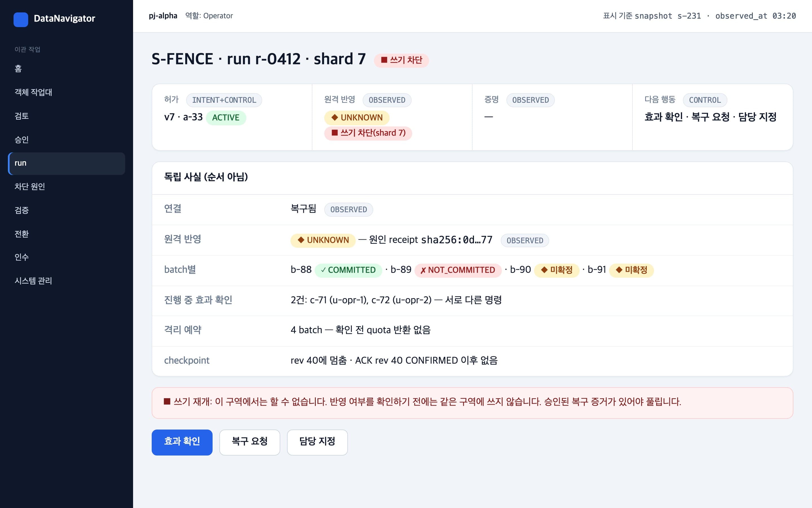Click the 효과 확인 button
Viewport: 812px width, 508px height.
(182, 442)
